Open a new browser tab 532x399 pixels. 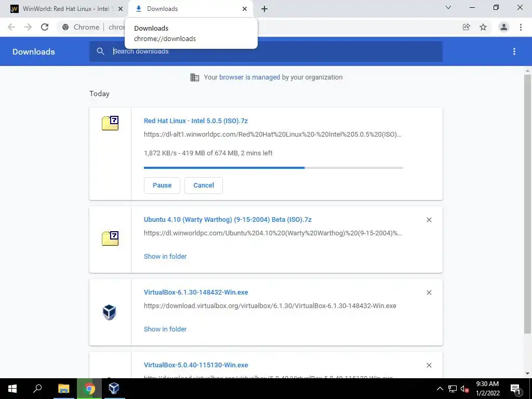pyautogui.click(x=264, y=9)
